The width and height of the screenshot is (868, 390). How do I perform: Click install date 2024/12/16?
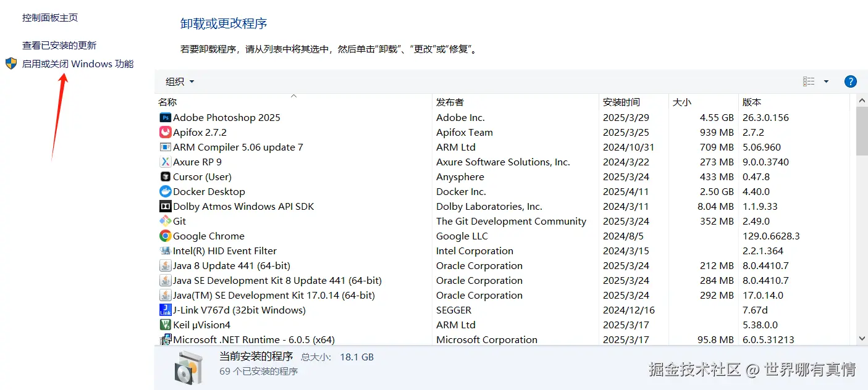coord(628,310)
